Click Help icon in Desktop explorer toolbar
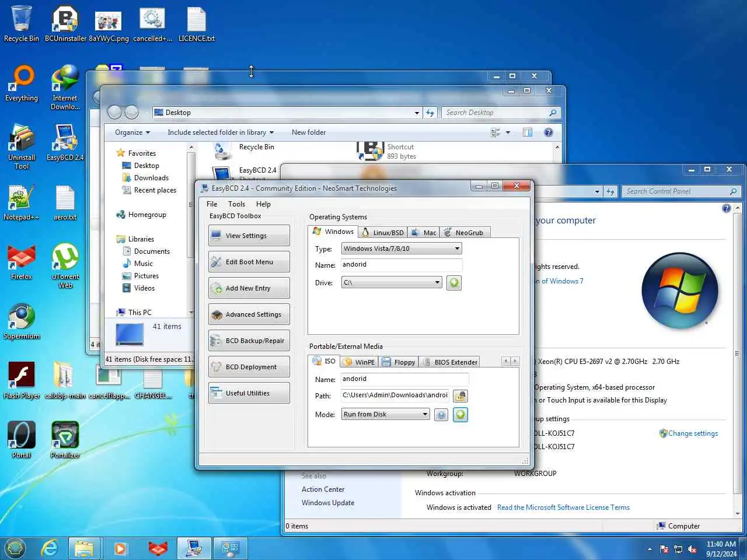 (x=549, y=132)
